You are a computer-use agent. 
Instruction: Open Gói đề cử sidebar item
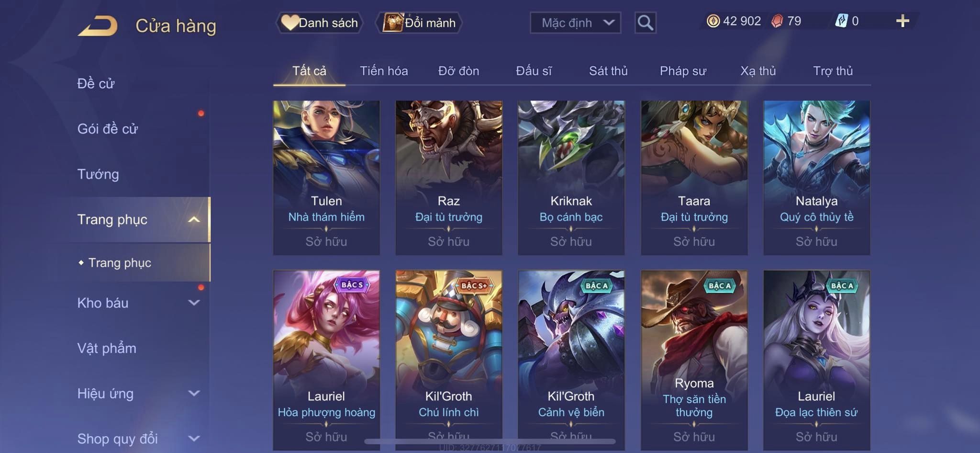(108, 129)
